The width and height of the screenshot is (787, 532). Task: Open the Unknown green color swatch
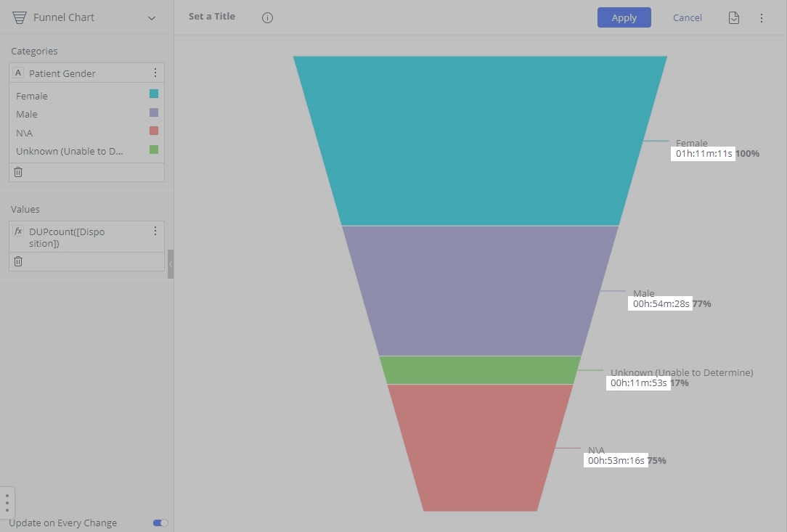[154, 149]
